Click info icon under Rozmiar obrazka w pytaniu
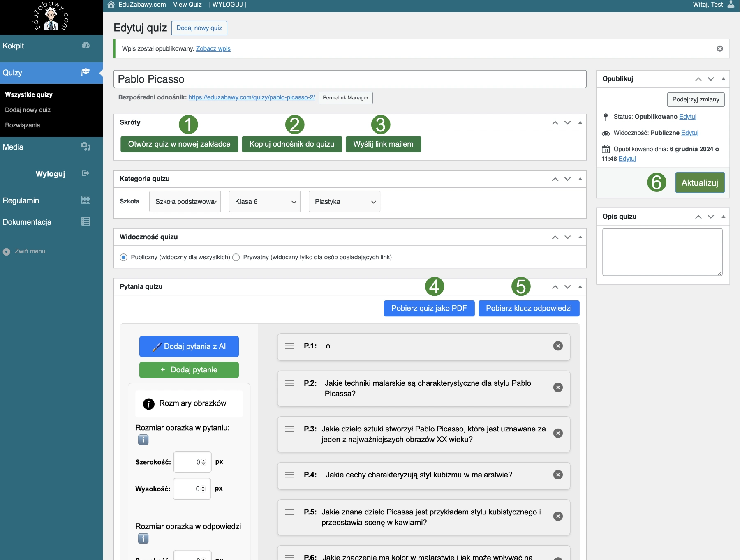Screen dimensions: 740x560 point(143,440)
